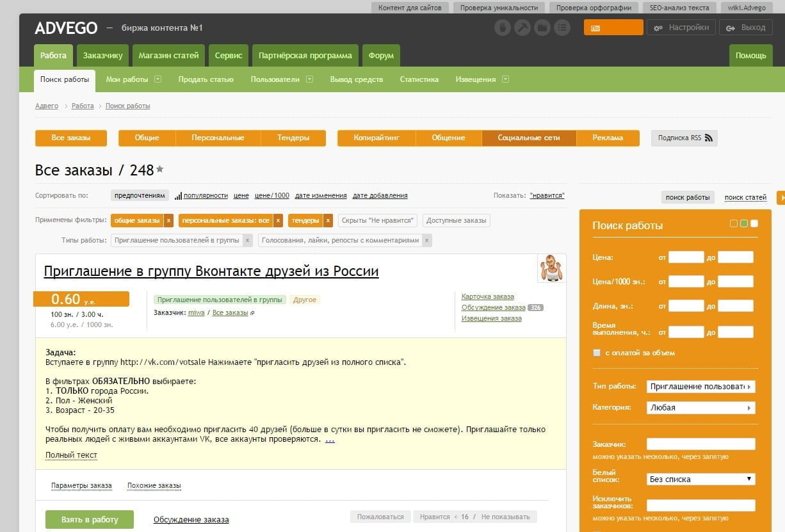Open the Партнёрская программа tab
Screen dimensions: 785x532
305,55
